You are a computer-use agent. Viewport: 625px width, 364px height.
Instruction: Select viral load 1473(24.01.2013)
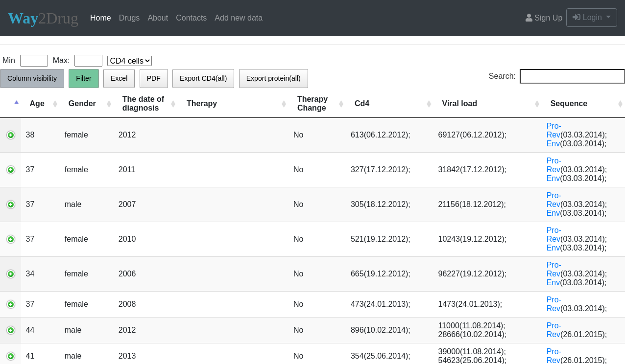[x=470, y=304]
